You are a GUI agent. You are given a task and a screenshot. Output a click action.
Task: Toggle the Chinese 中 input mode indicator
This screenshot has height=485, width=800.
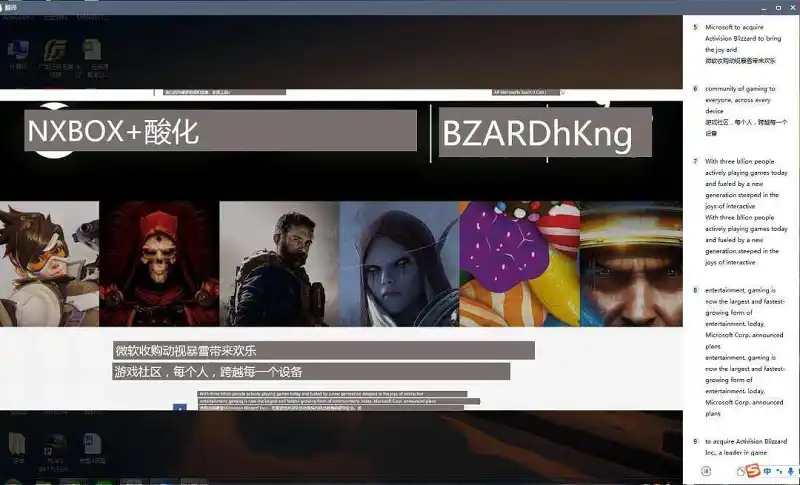tap(767, 471)
